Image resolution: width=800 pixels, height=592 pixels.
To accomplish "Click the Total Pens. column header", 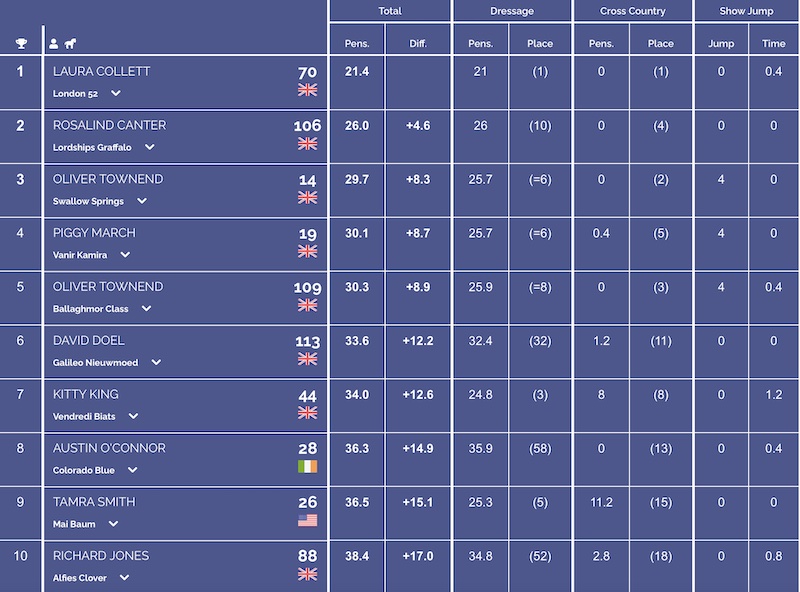I will 357,43.
